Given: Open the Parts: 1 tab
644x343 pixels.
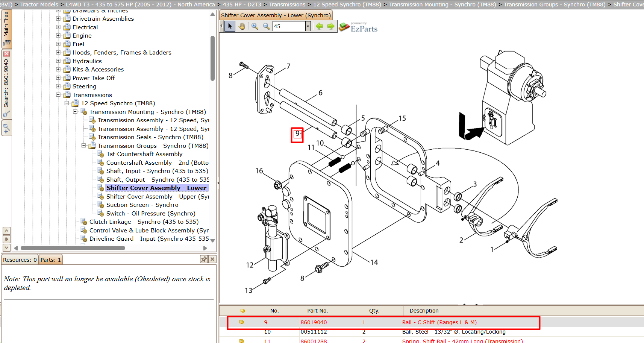Looking at the screenshot, I should tap(51, 260).
